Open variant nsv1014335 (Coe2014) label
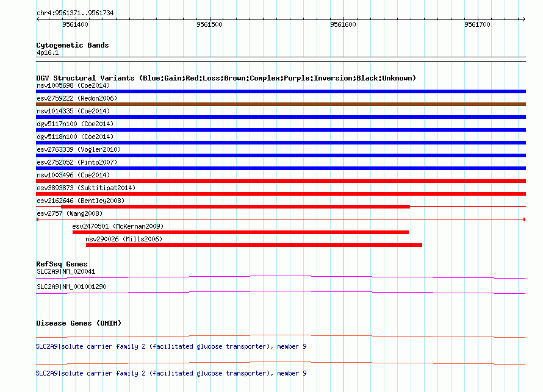Image resolution: width=543 pixels, height=392 pixels. click(x=73, y=111)
